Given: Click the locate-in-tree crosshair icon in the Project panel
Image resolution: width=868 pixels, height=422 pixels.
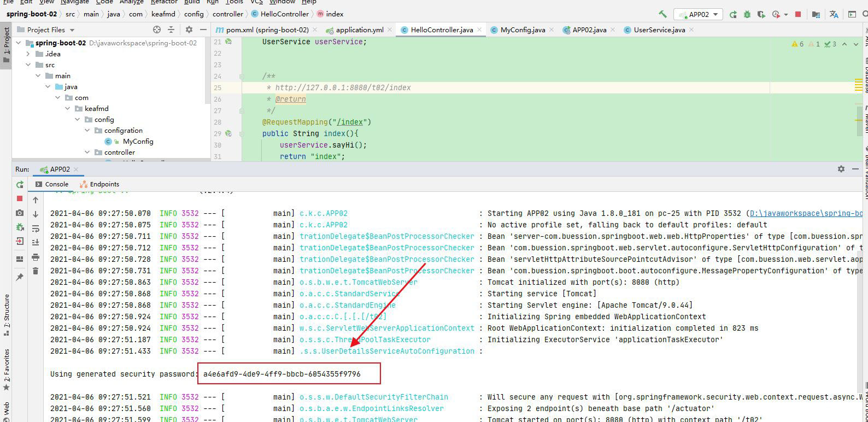Looking at the screenshot, I should [x=157, y=30].
